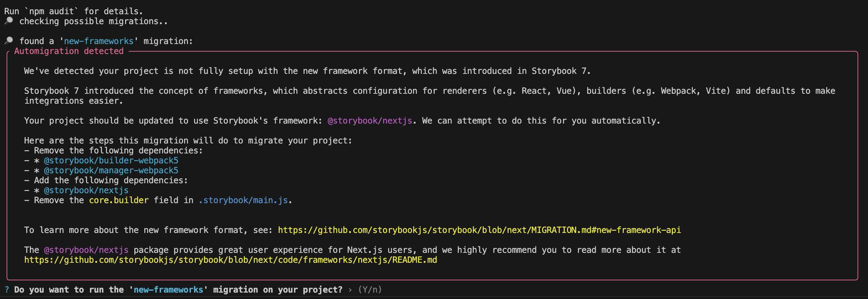Open the MIGRATION.md new-framework-api GitHub link

pyautogui.click(x=479, y=230)
